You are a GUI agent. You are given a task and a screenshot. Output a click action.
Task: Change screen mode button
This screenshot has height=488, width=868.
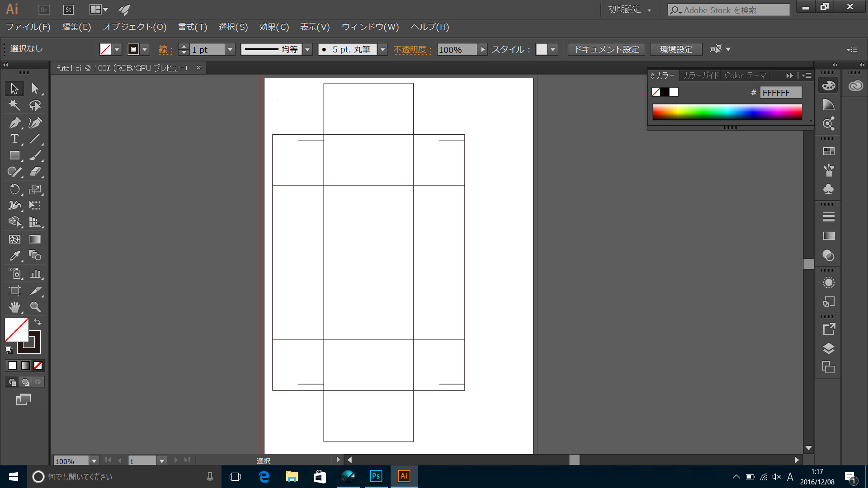[x=24, y=399]
